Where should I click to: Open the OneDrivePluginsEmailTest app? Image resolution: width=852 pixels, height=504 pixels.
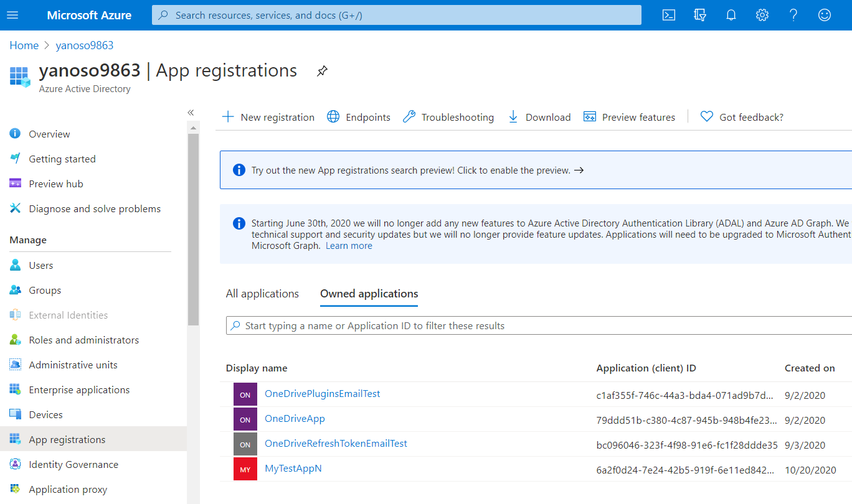point(323,394)
